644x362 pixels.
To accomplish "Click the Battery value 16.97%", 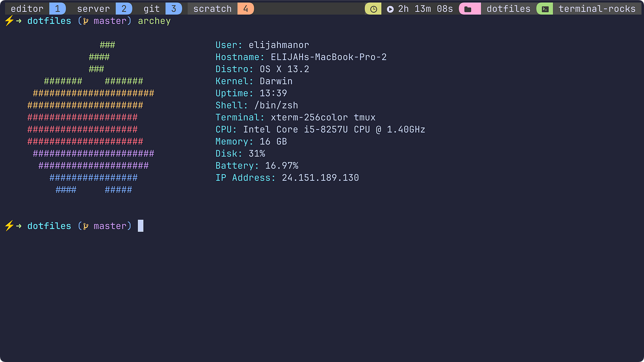I will (282, 166).
